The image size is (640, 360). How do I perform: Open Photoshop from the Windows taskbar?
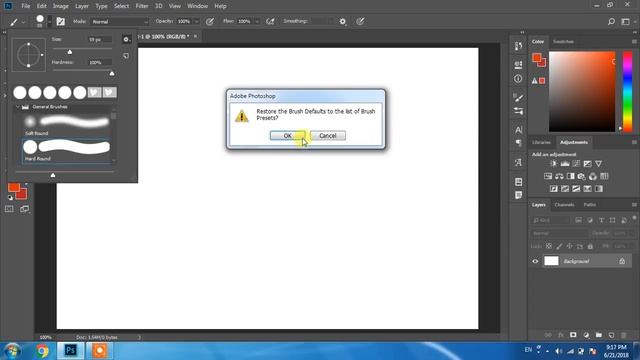(x=70, y=351)
